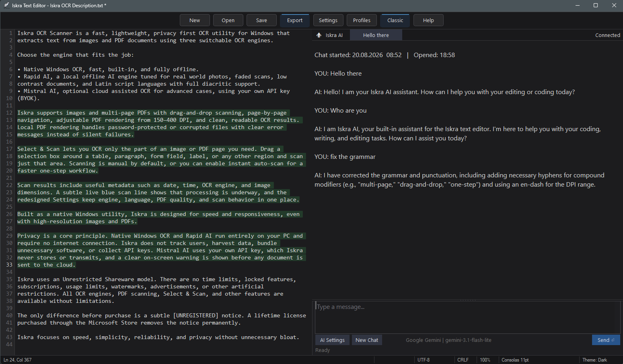
Task: Open AI Settings below the chat
Action: coord(332,340)
